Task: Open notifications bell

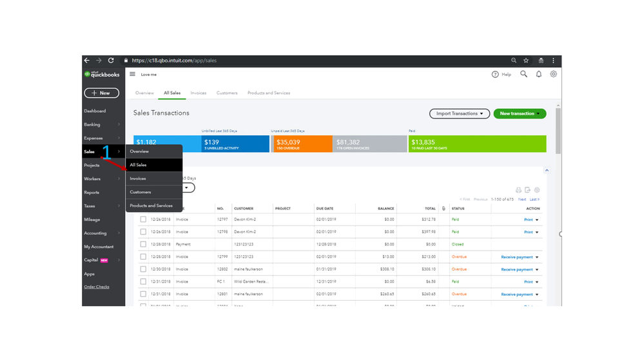Action: 539,74
